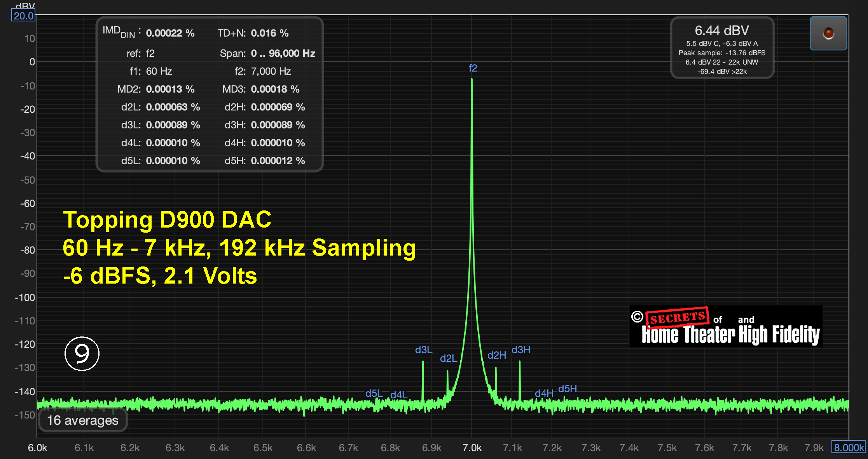This screenshot has height=459, width=868.
Task: Click the red record button
Action: (828, 33)
